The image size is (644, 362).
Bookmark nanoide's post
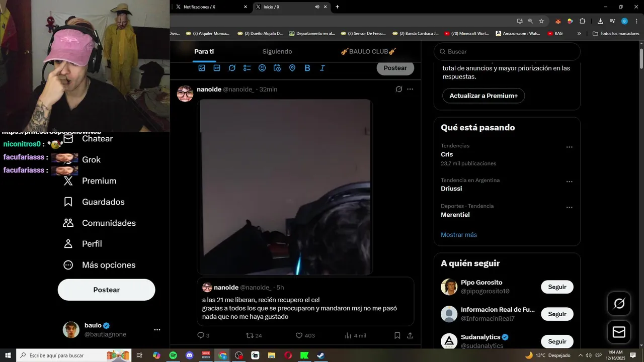397,335
